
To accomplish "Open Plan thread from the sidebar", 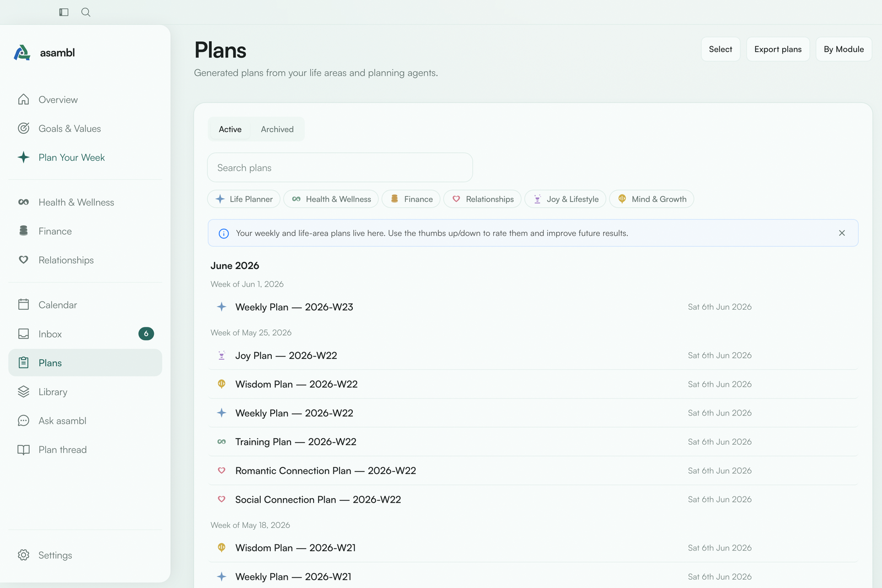I will [x=85, y=450].
